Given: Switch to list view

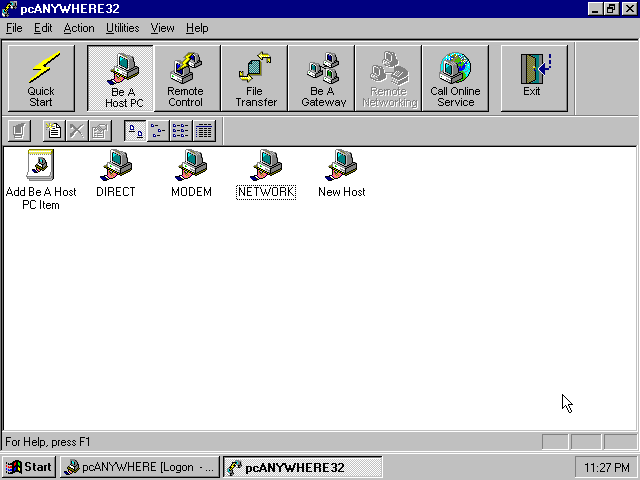Looking at the screenshot, I should [181, 131].
